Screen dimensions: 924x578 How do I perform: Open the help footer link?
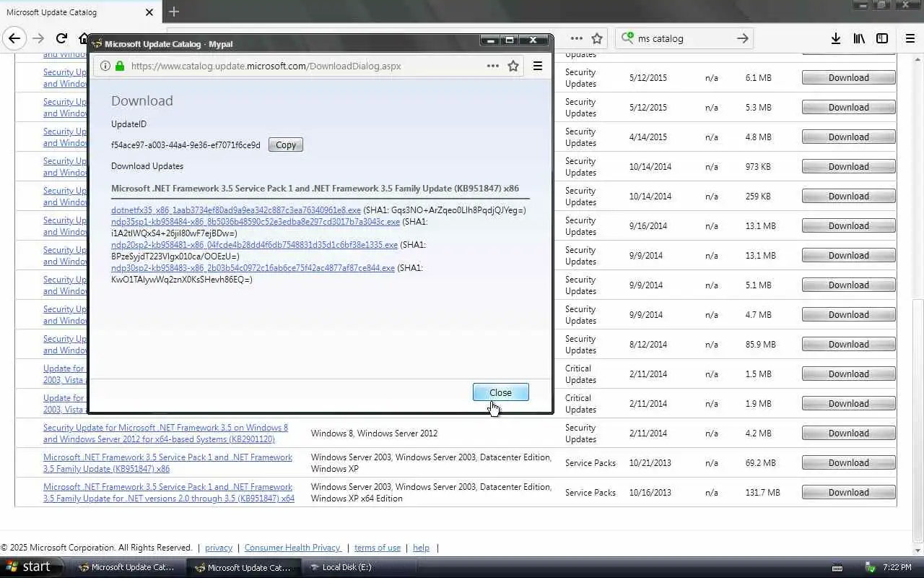(x=421, y=548)
